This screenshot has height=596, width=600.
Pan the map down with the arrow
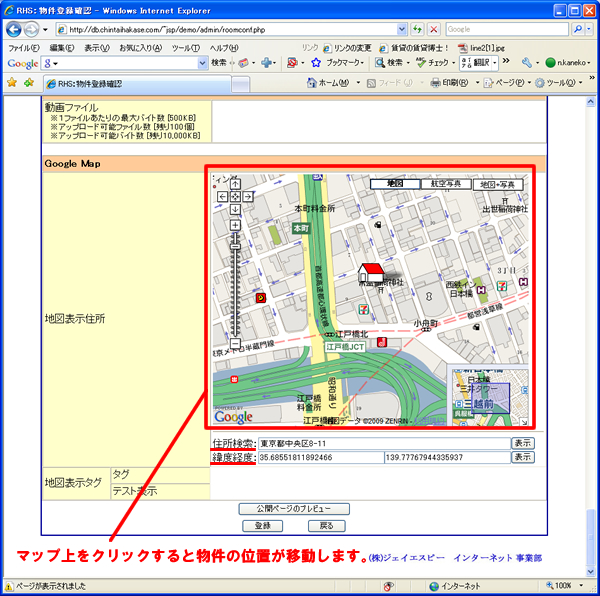(235, 210)
